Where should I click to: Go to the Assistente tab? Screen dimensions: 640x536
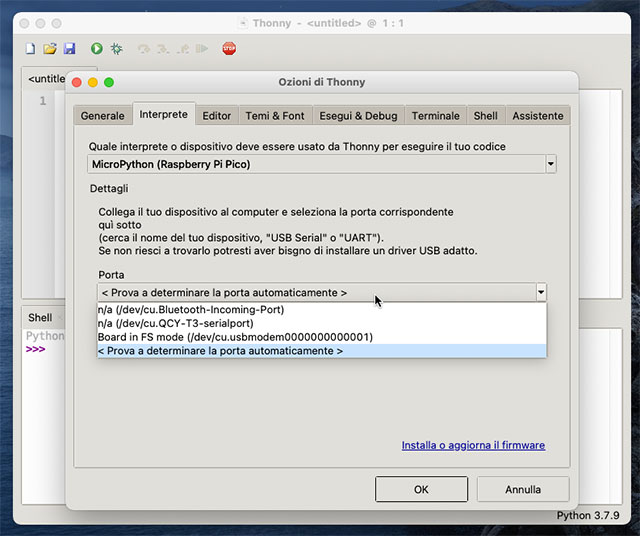537,116
